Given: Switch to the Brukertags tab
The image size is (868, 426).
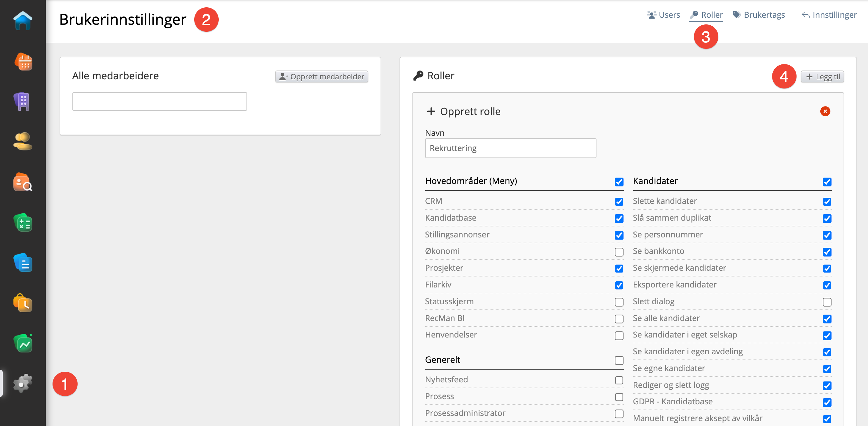Looking at the screenshot, I should tap(759, 15).
